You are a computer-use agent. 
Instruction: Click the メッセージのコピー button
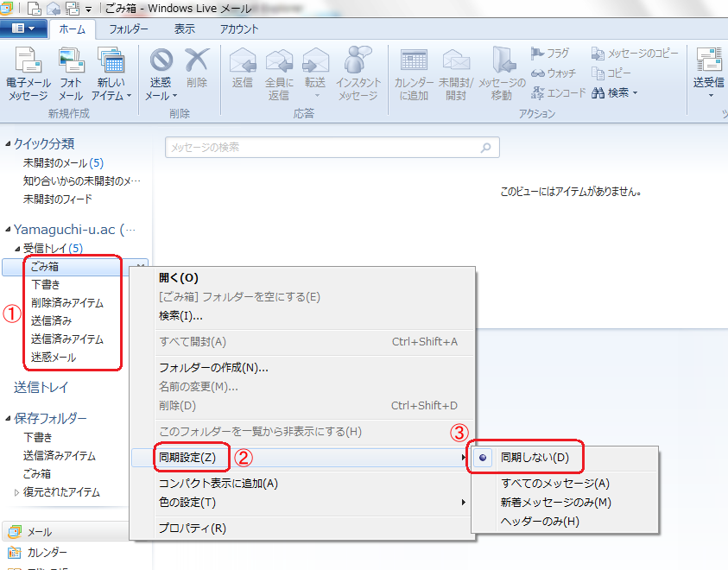pyautogui.click(x=635, y=54)
